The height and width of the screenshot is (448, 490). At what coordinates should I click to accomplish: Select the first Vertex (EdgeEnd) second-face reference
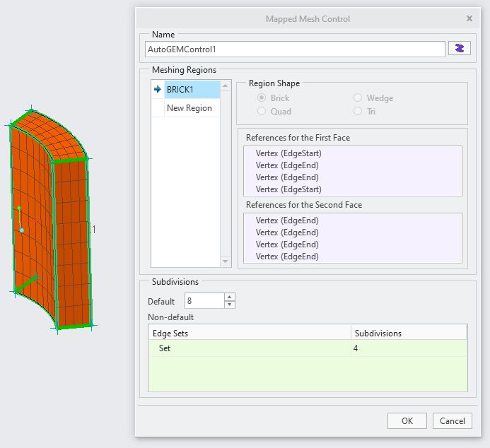tap(287, 220)
